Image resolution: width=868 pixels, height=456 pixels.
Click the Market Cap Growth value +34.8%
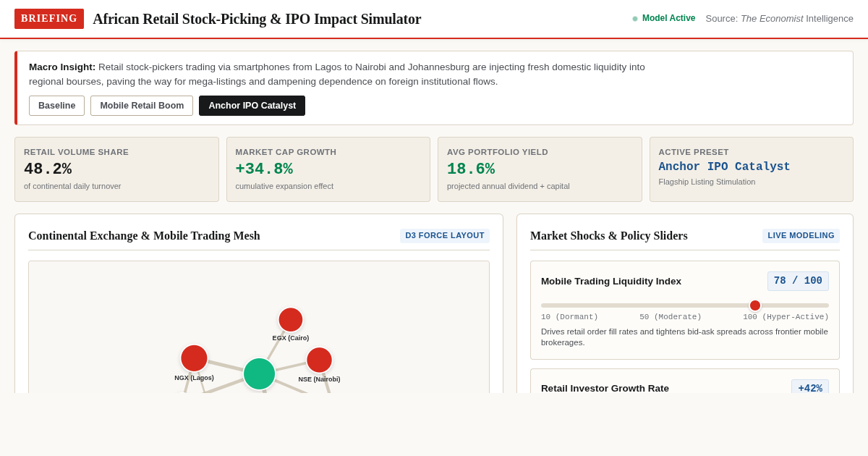[x=264, y=169]
